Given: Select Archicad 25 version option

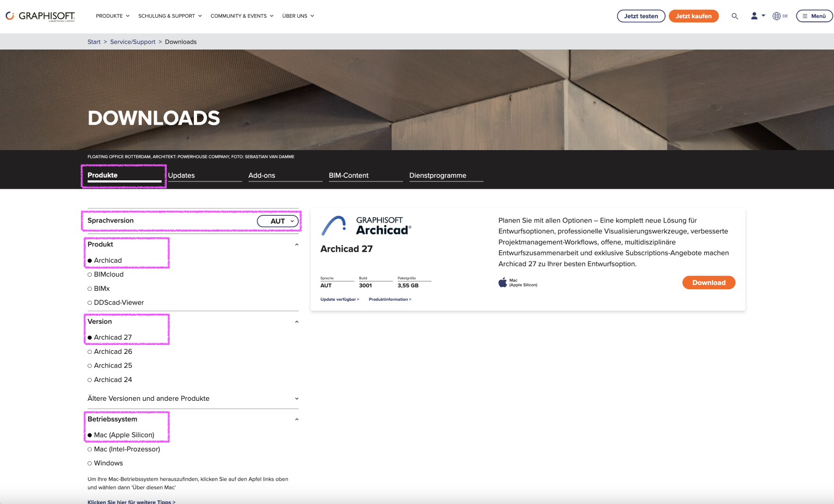Looking at the screenshot, I should 109,366.
